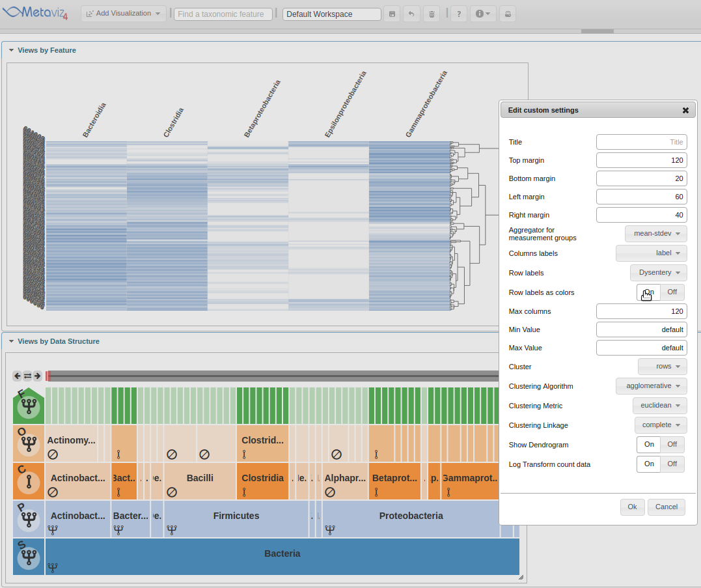Click the O level tree icon

29,444
